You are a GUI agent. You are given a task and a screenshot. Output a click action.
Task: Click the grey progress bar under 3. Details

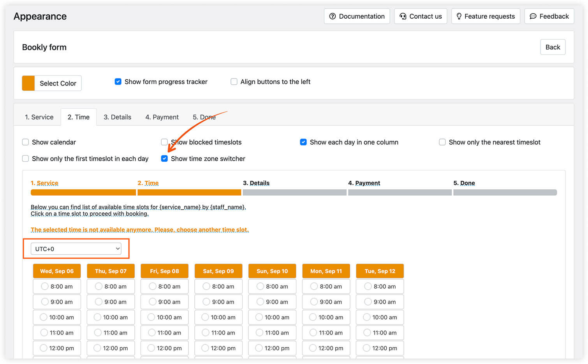295,192
